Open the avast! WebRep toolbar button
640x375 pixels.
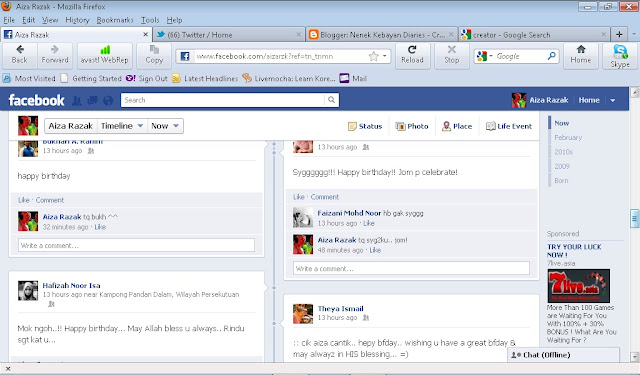click(x=104, y=55)
